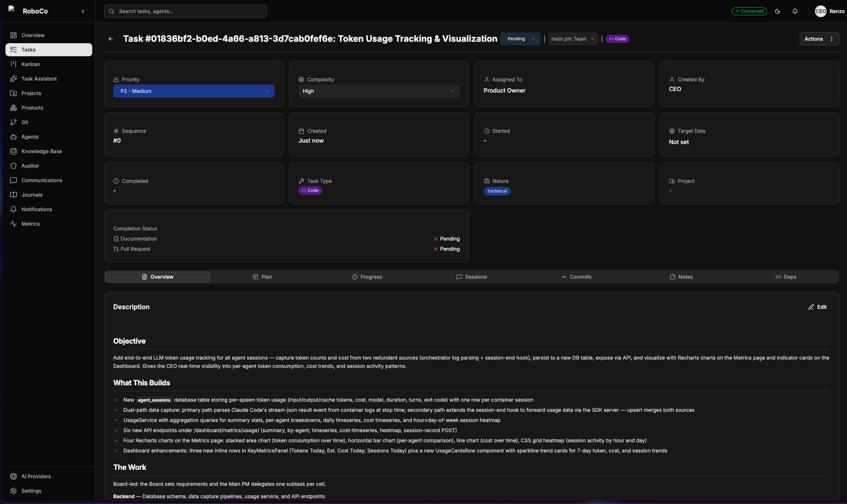Image resolution: width=847 pixels, height=504 pixels.
Task: Open Auditor in sidebar
Action: coord(49,166)
